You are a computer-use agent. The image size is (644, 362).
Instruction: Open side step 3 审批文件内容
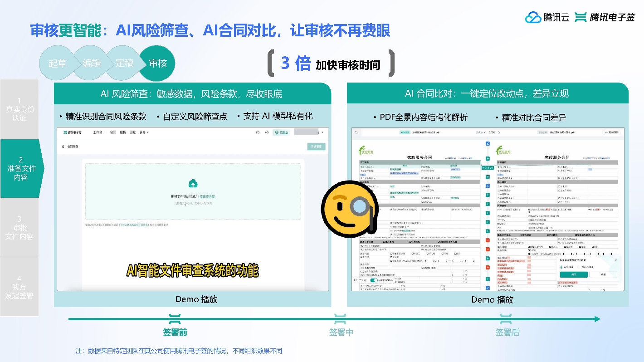point(20,228)
